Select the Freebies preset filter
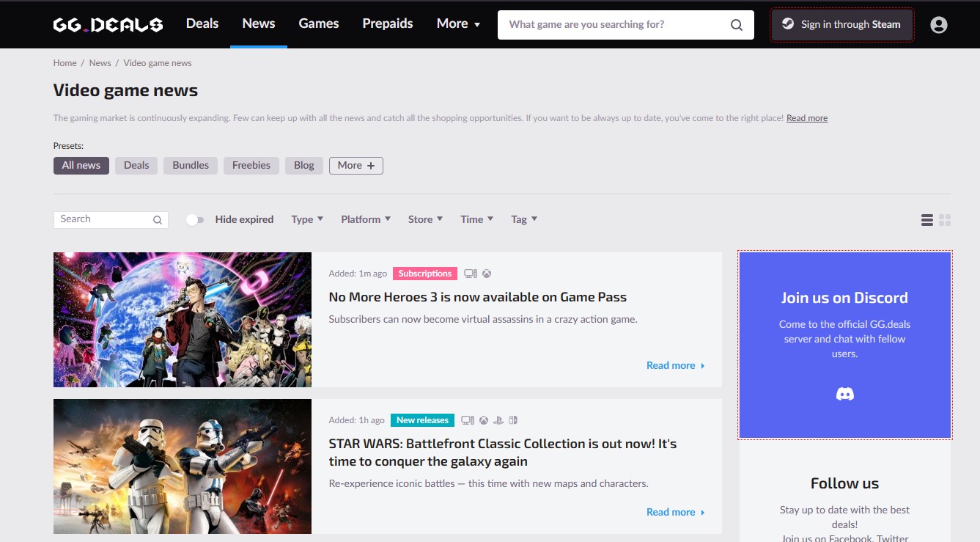 [251, 166]
